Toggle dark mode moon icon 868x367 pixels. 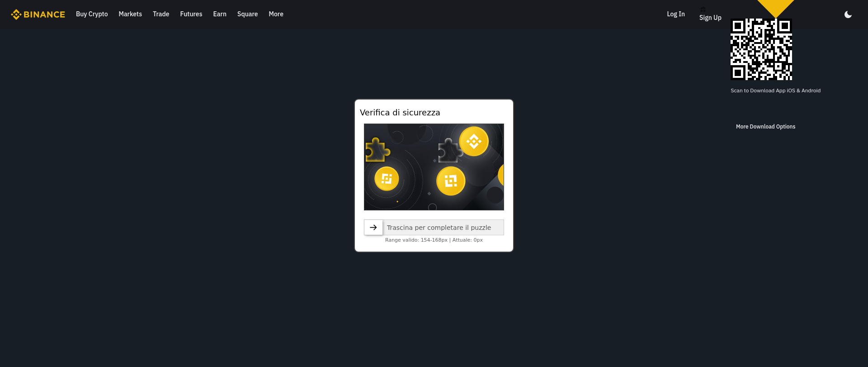pyautogui.click(x=848, y=14)
